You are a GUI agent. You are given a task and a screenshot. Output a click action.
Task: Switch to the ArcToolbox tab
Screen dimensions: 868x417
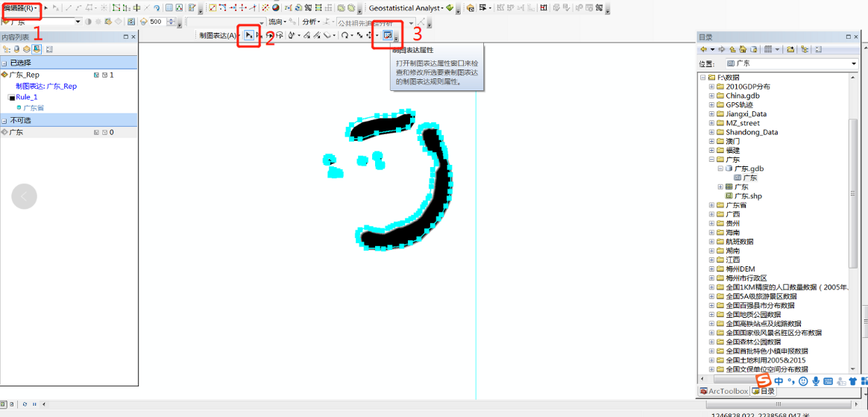click(723, 391)
